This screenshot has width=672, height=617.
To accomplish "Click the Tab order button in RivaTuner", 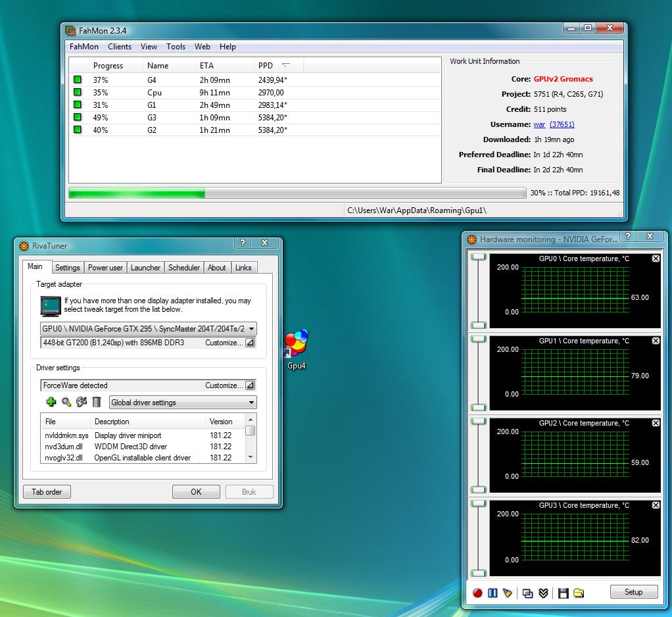I will coord(47,491).
